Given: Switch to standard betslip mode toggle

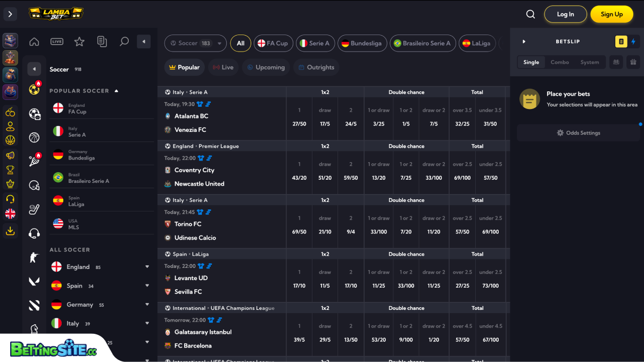Looking at the screenshot, I should (621, 41).
